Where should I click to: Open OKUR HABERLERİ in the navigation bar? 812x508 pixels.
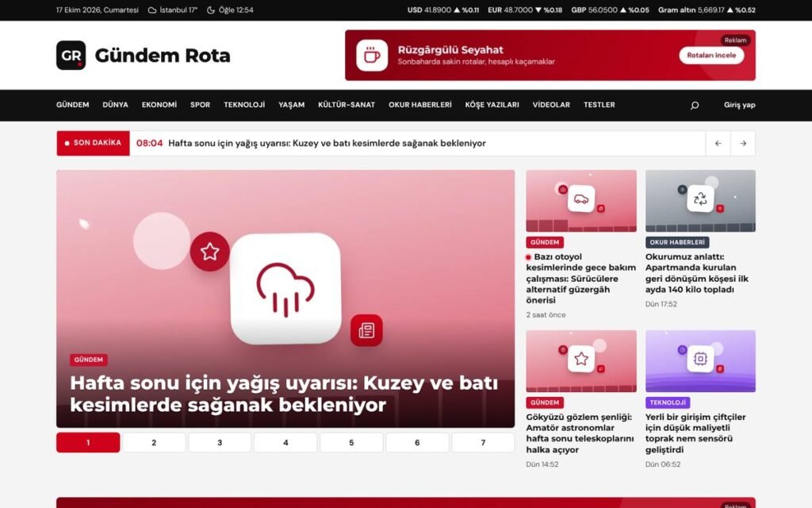pos(420,105)
